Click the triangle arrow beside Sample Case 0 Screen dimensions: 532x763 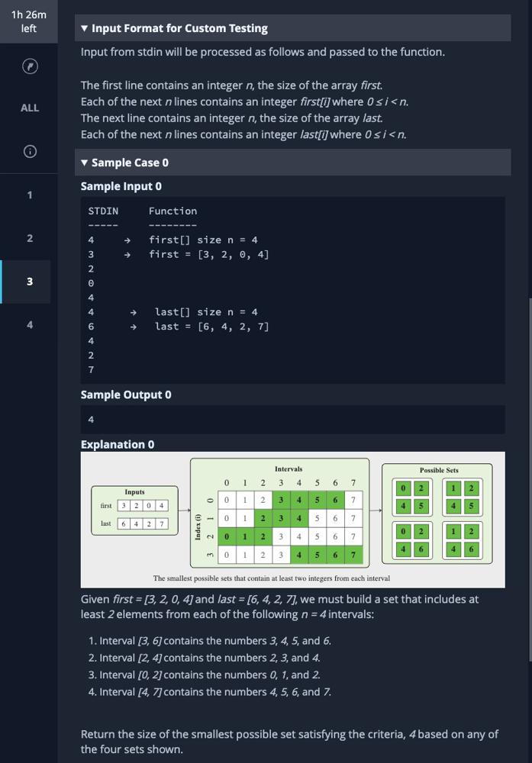85,163
